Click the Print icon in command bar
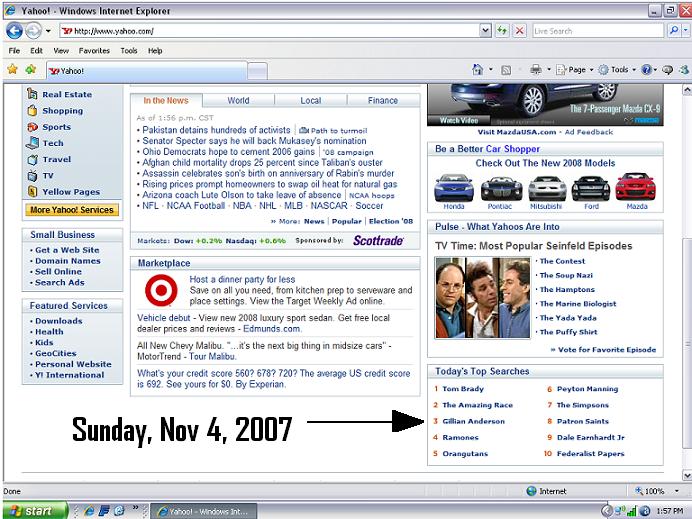This screenshot has height=519, width=692. point(536,69)
